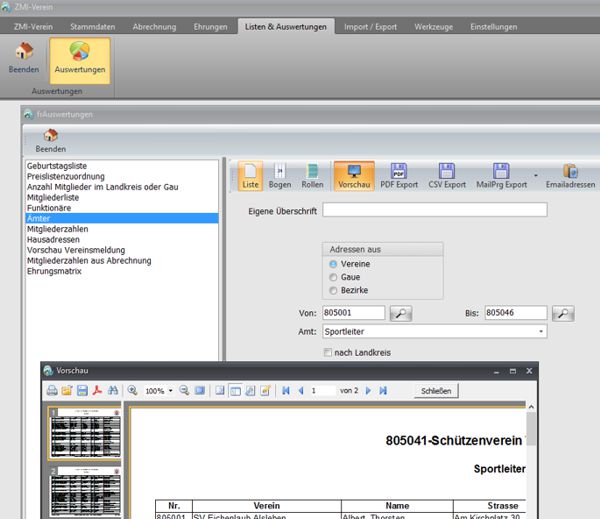Image resolution: width=600 pixels, height=519 pixels.
Task: Select Mitgliederliste in the report list
Action: pyautogui.click(x=122, y=197)
